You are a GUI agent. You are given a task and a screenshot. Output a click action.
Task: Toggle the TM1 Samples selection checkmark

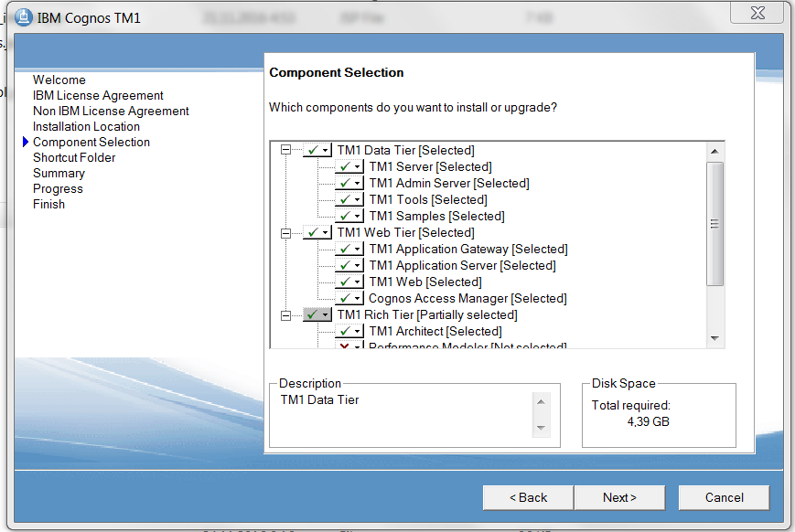pos(349,216)
